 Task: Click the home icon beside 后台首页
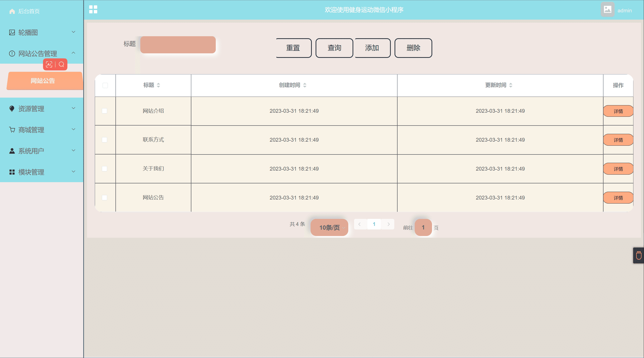(x=12, y=11)
